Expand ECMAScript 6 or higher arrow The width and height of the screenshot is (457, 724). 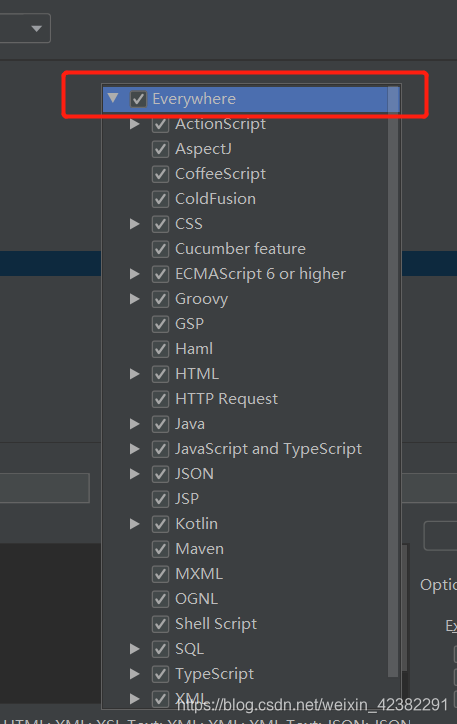(x=134, y=274)
